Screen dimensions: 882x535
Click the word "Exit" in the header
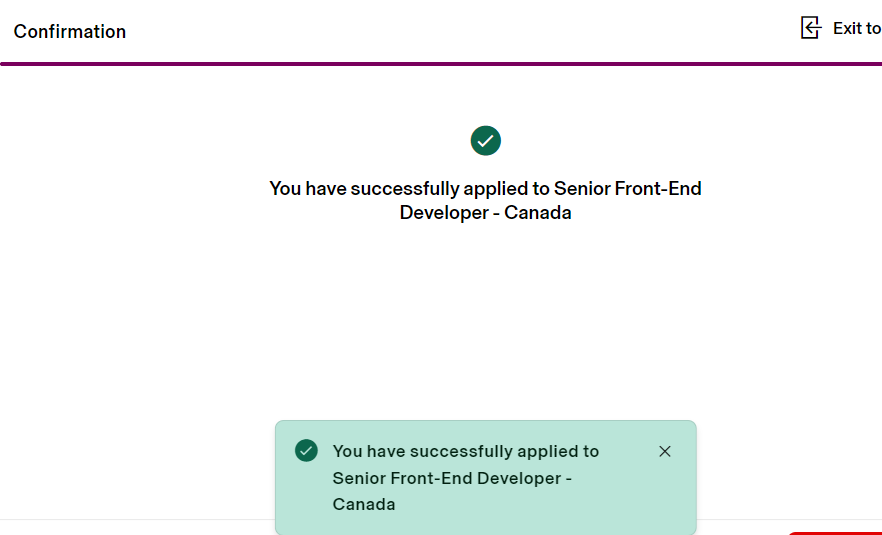pyautogui.click(x=846, y=28)
